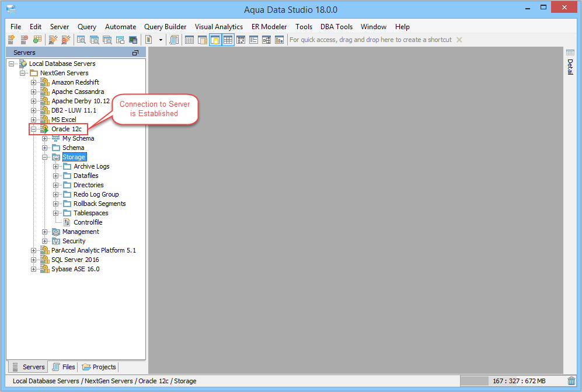
Task: Select the MS Excel server entry
Action: [x=64, y=120]
